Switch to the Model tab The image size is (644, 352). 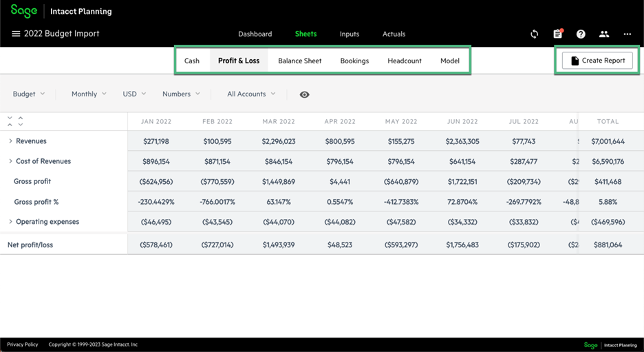(450, 61)
